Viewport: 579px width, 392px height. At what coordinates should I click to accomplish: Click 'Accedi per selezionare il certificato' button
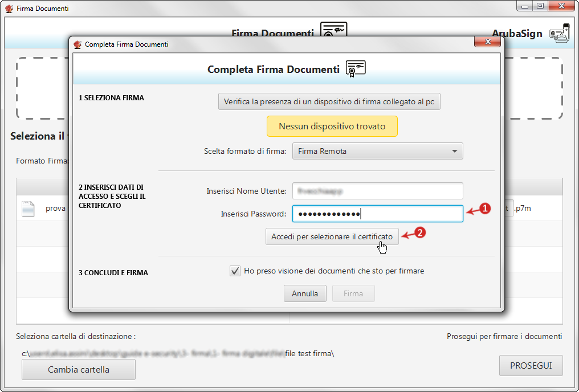coord(332,236)
